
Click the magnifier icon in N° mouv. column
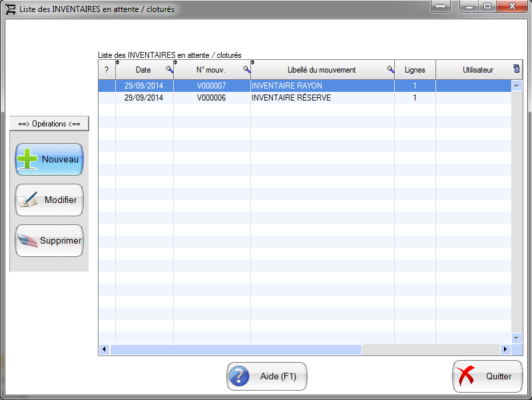[x=246, y=69]
